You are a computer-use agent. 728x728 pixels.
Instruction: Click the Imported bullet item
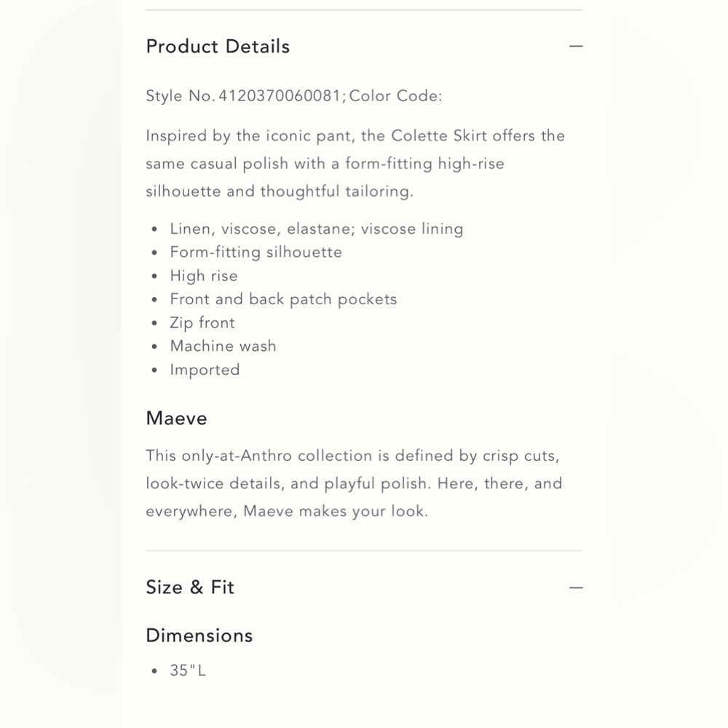point(205,370)
